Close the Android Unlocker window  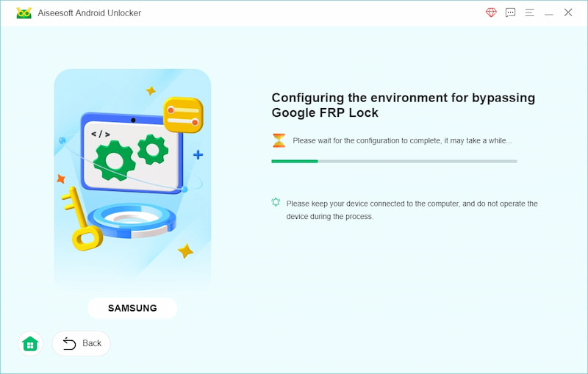(x=568, y=12)
